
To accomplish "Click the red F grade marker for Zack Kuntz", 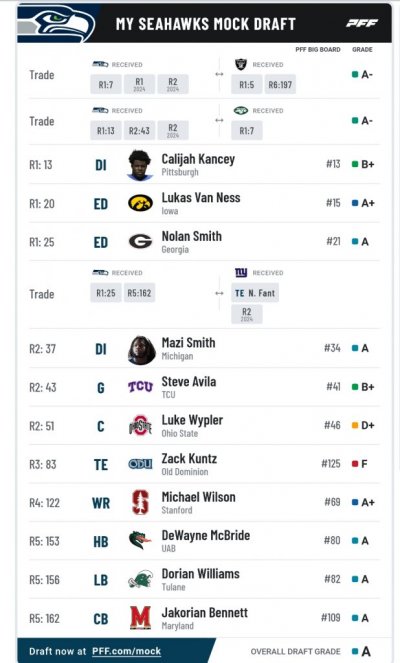I will click(x=355, y=464).
